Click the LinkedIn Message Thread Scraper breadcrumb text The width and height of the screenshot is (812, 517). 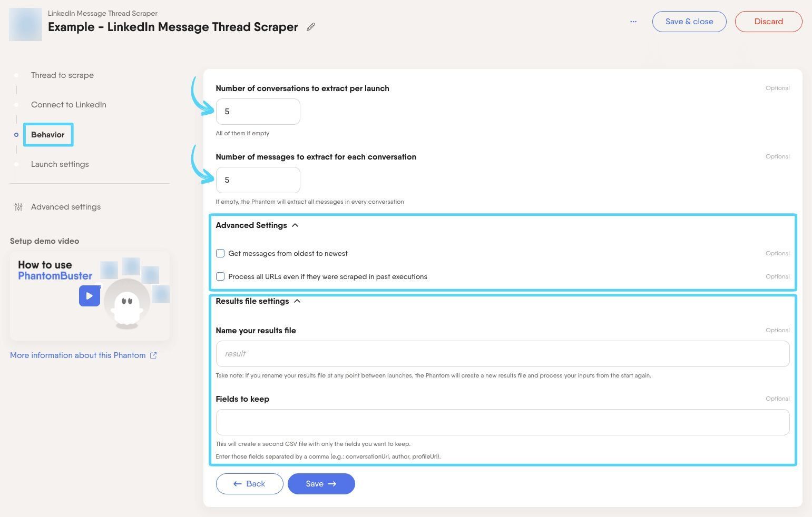tap(103, 13)
